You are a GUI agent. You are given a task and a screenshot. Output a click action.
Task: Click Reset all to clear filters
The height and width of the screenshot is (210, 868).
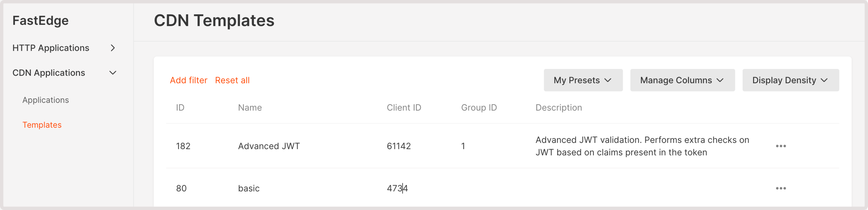[232, 80]
